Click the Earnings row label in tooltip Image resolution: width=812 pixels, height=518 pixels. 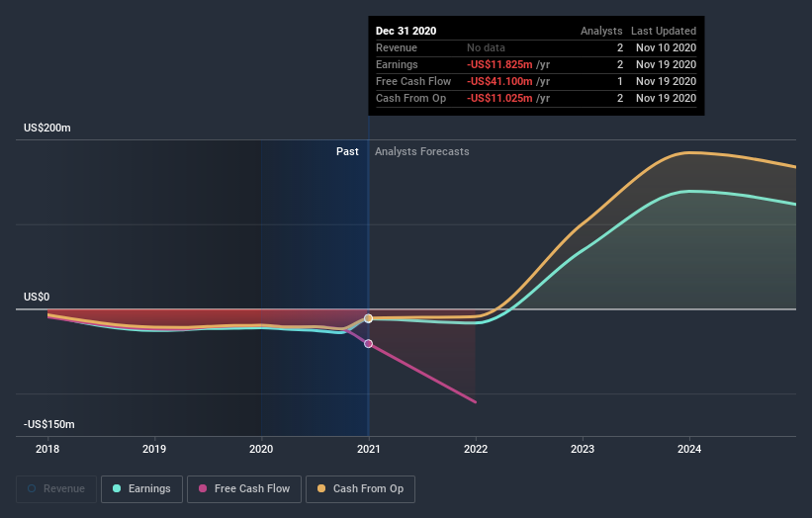(397, 64)
